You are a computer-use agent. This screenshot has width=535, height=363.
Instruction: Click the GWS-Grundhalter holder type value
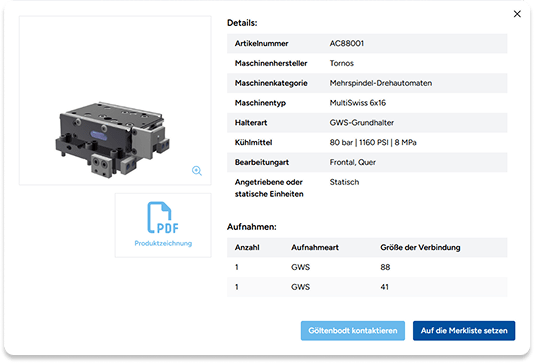coord(362,122)
